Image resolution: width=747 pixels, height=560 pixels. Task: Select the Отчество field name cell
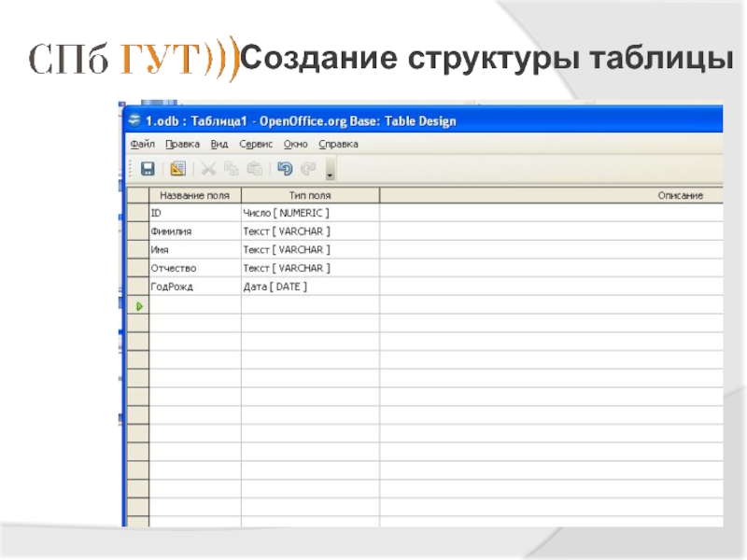[195, 268]
